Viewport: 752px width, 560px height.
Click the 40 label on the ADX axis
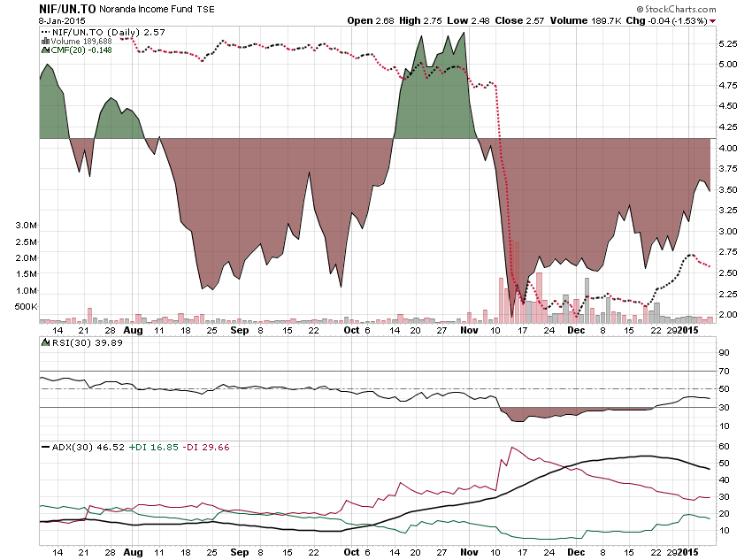click(724, 479)
